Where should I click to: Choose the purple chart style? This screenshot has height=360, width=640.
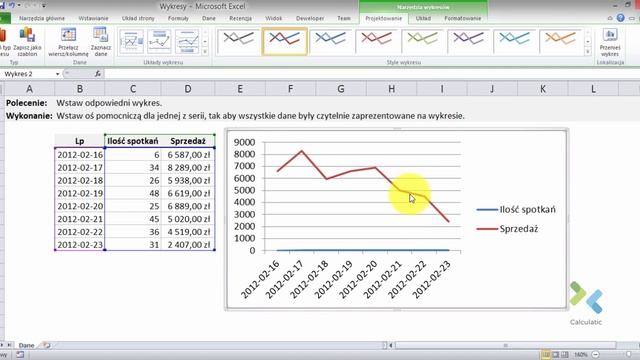coord(468,41)
